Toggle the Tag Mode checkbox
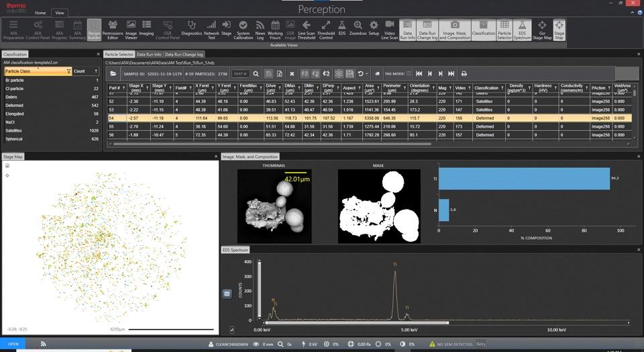This screenshot has height=352, width=644. click(409, 73)
